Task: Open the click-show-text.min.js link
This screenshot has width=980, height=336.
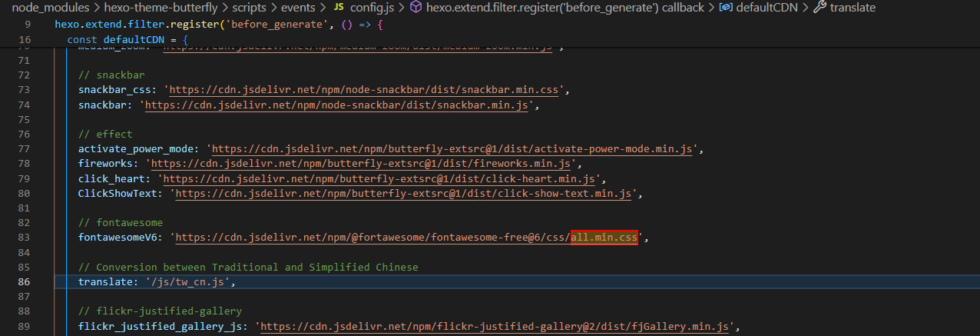Action: [402, 194]
